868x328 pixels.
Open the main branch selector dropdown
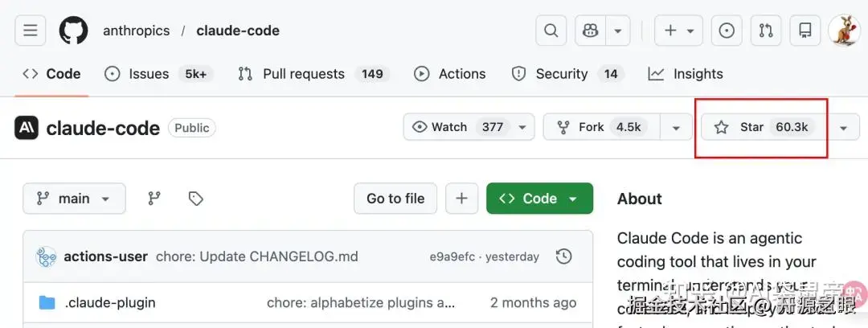[x=74, y=199]
